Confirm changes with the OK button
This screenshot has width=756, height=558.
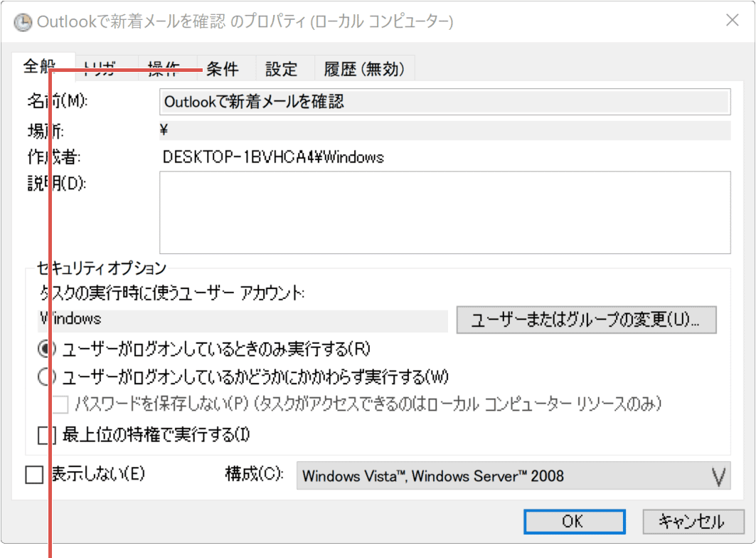(x=573, y=521)
